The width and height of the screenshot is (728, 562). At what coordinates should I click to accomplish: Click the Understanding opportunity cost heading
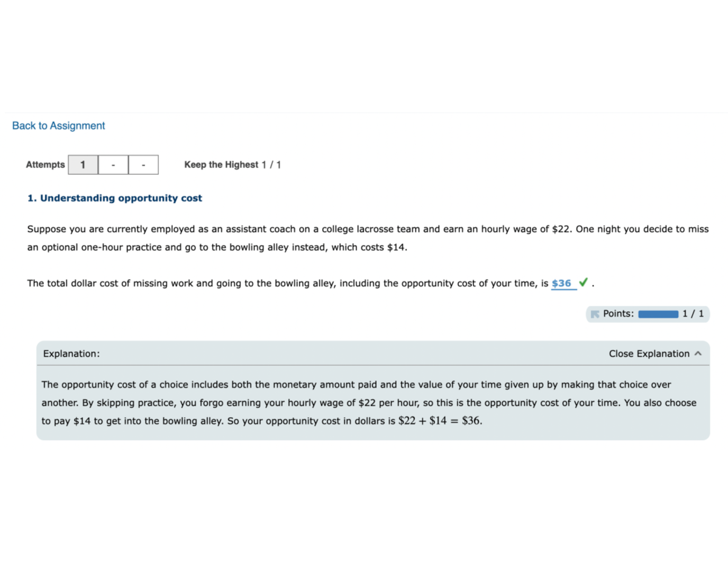tap(115, 198)
